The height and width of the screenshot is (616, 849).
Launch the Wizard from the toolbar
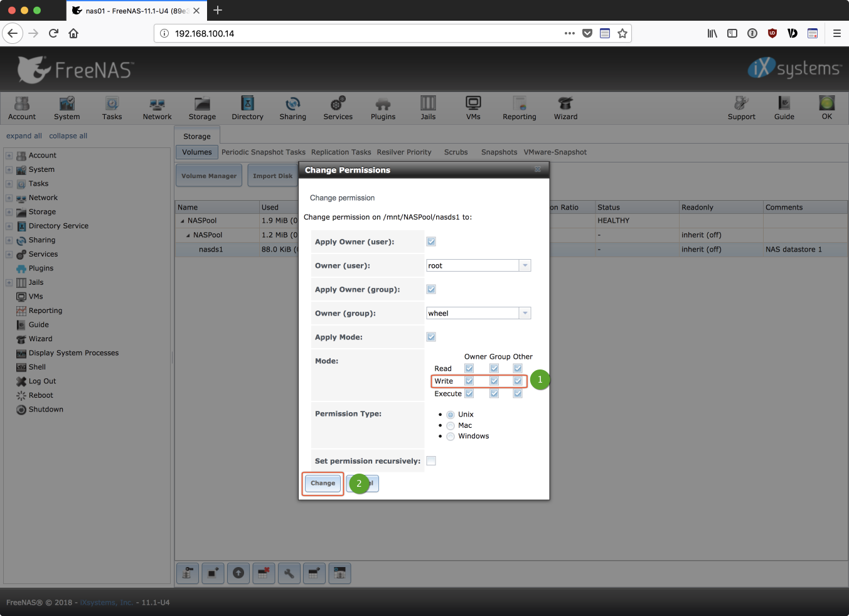point(565,108)
